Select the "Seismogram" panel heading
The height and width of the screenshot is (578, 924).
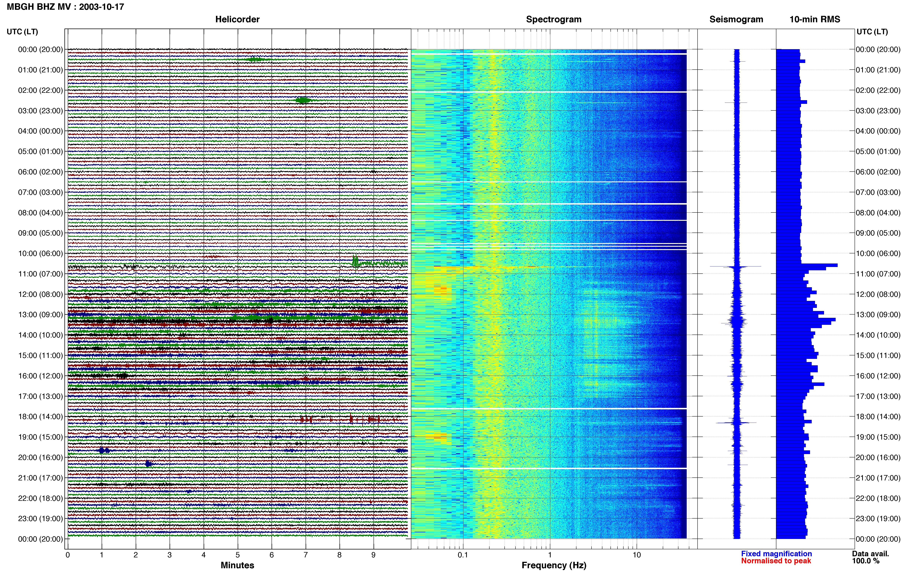(736, 20)
